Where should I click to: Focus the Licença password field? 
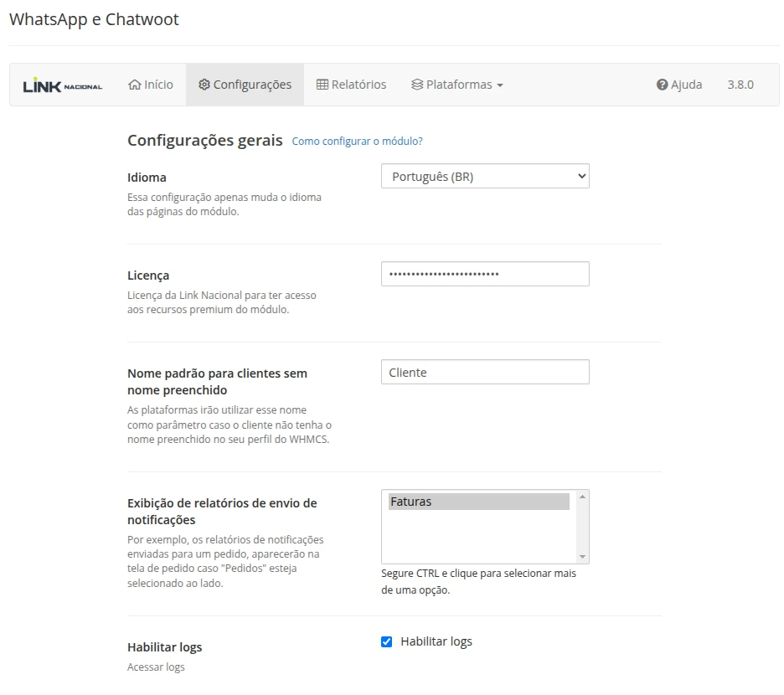[x=485, y=274]
